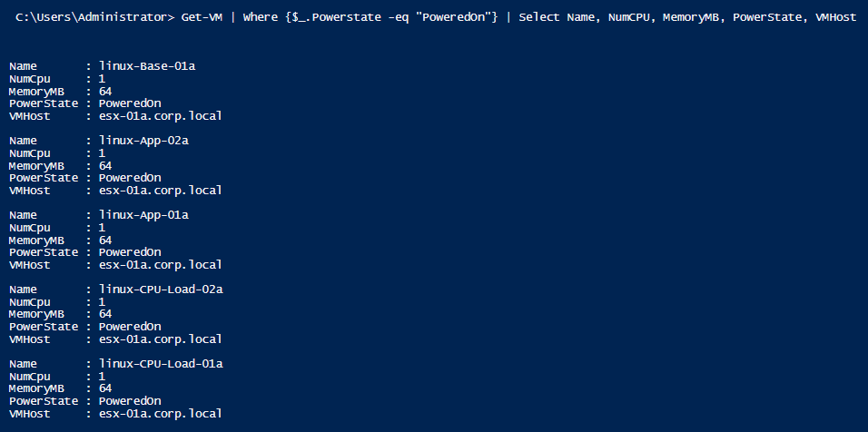The image size is (868, 432).
Task: Click PoweredOn value under linux-App-02a
Action: point(130,178)
